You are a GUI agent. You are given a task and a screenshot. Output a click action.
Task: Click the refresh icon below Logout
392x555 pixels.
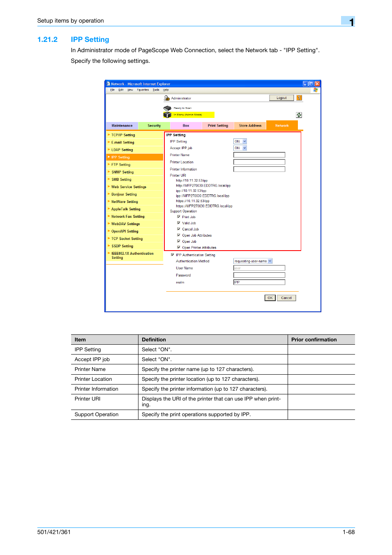click(x=299, y=115)
